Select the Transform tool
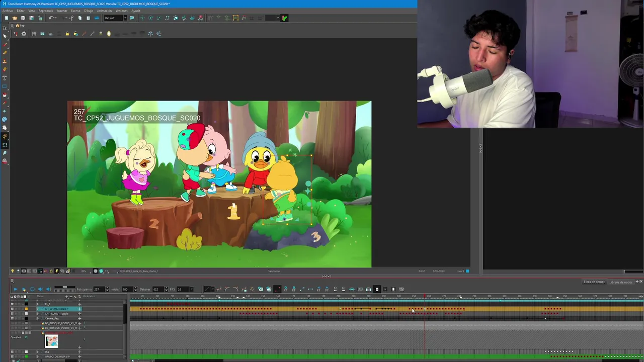 coord(5,145)
